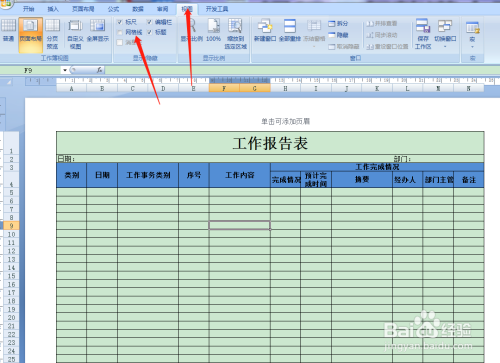The height and width of the screenshot is (363, 500).
Task: Select column F header
Action: tap(224, 88)
